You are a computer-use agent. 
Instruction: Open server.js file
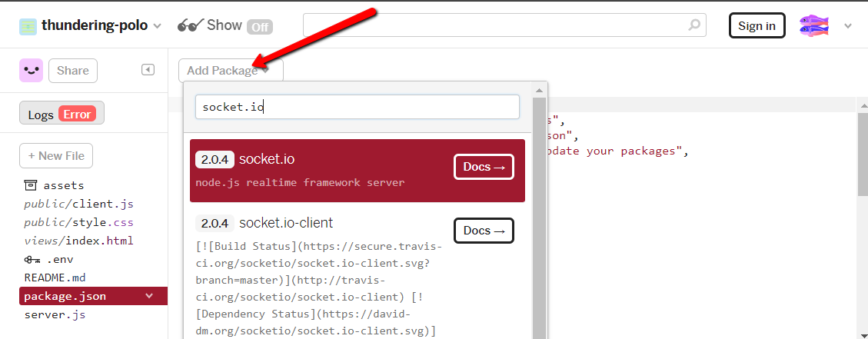55,314
